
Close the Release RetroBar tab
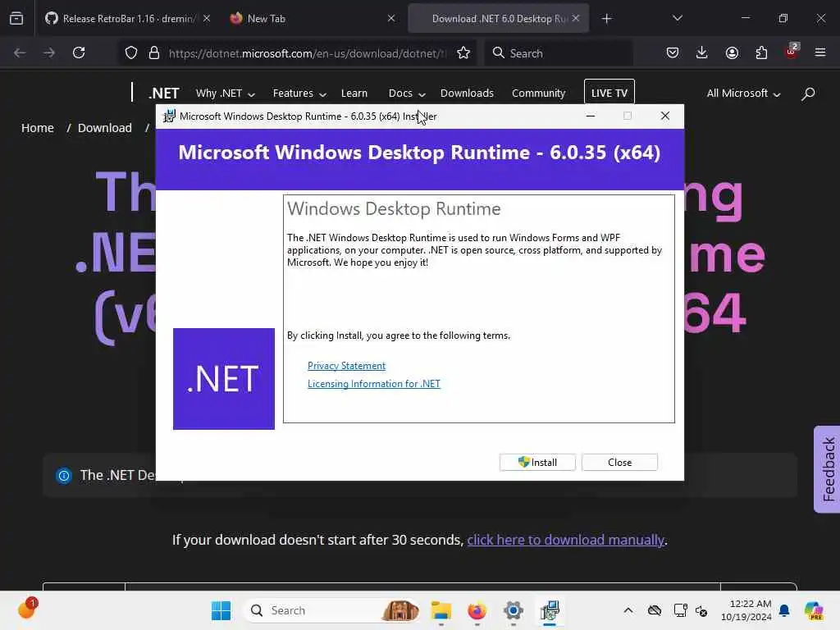tap(207, 18)
